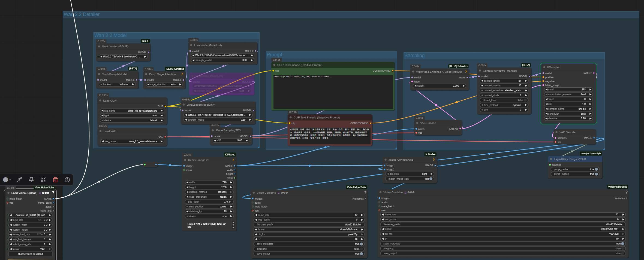Toggle save_output in the right Video Combine node
This screenshot has height=260, width=644.
click(503, 253)
